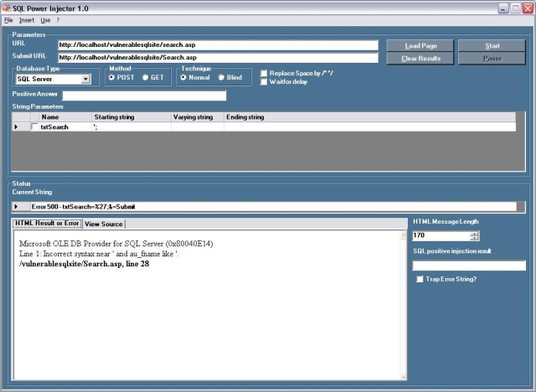This screenshot has height=392, width=536.
Task: Click the SQL Power Injector title bar icon
Action: coord(6,8)
